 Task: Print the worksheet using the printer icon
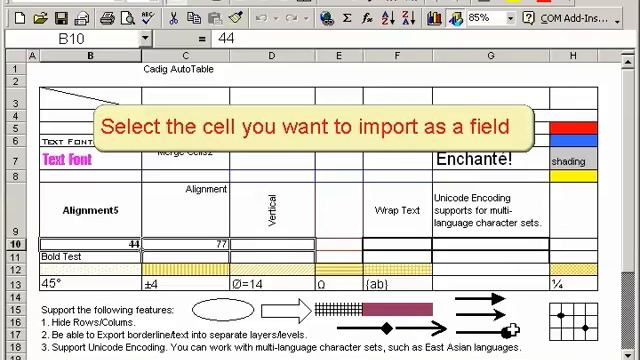(107, 18)
